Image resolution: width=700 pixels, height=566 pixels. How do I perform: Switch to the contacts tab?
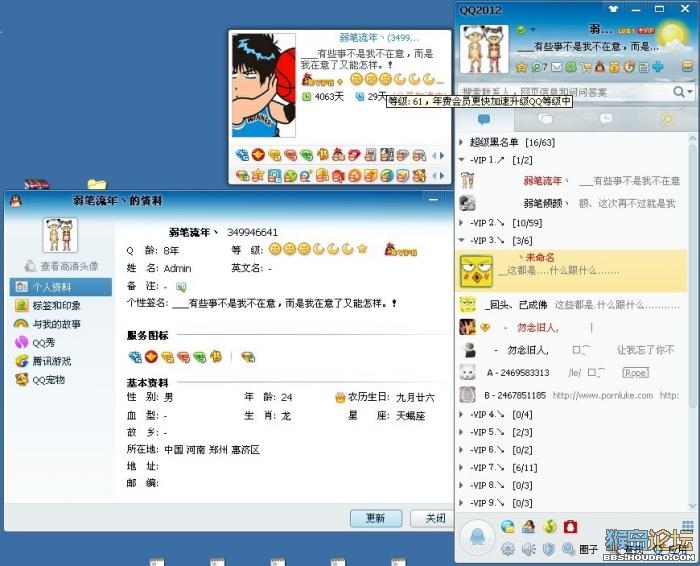(x=484, y=119)
